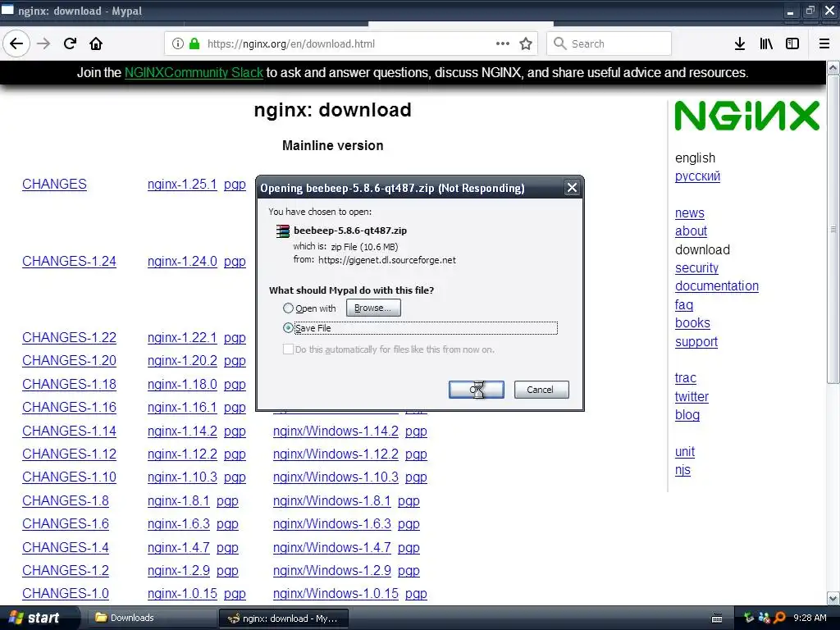Select the Open with radio option
Image resolution: width=840 pixels, height=630 pixels.
(288, 308)
